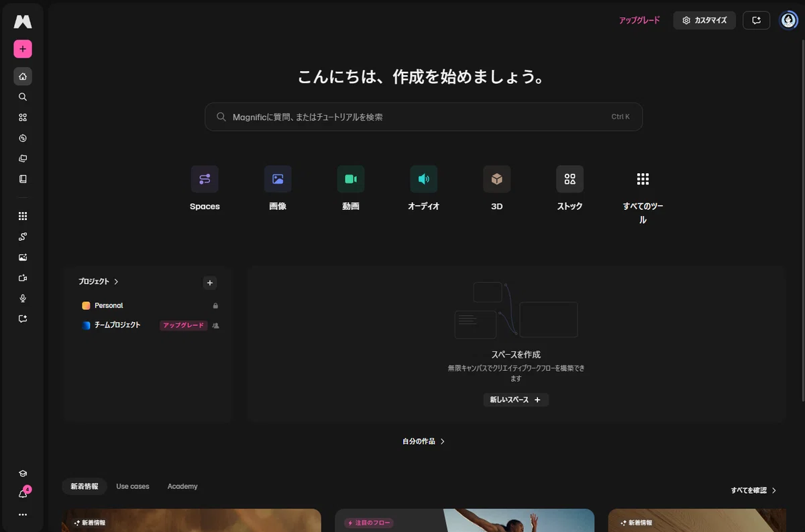The image size is (805, 532).
Task: Open the Home icon in the sidebar
Action: tap(23, 76)
